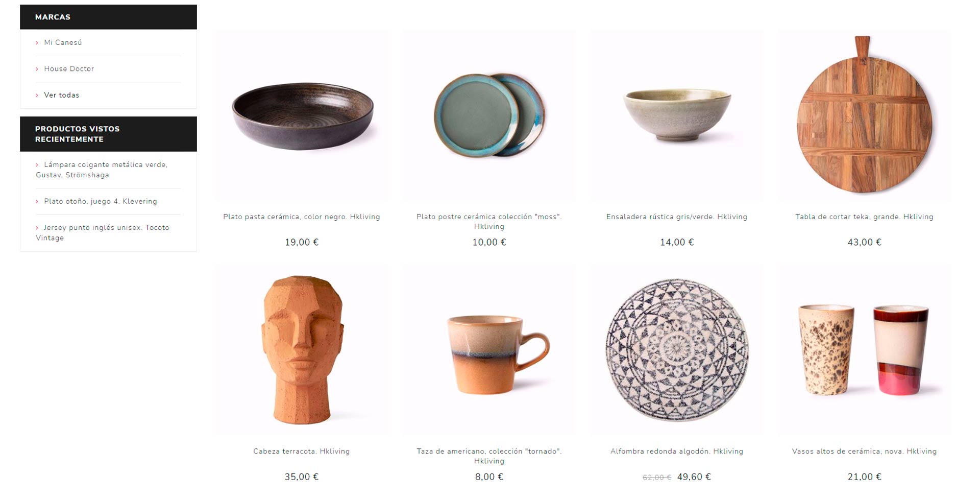Image resolution: width=980 pixels, height=499 pixels.
Task: Open the rustic grey-green salad bowl image
Action: (677, 116)
